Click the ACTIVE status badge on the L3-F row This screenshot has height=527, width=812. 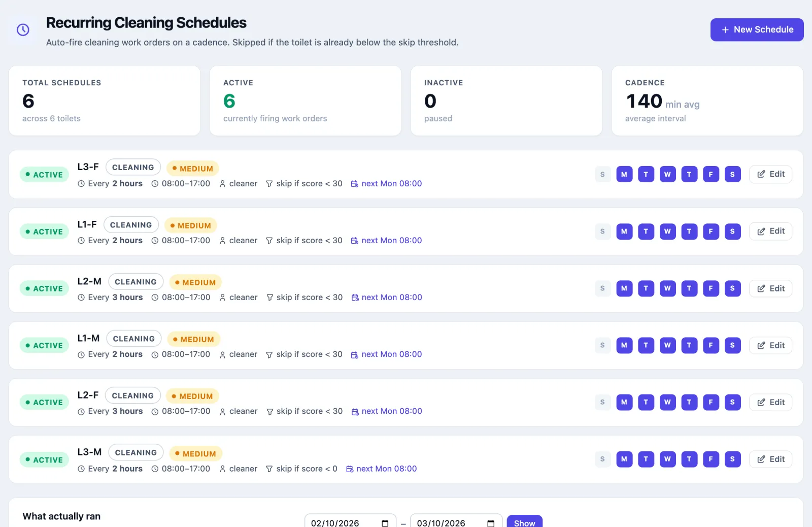tap(44, 175)
